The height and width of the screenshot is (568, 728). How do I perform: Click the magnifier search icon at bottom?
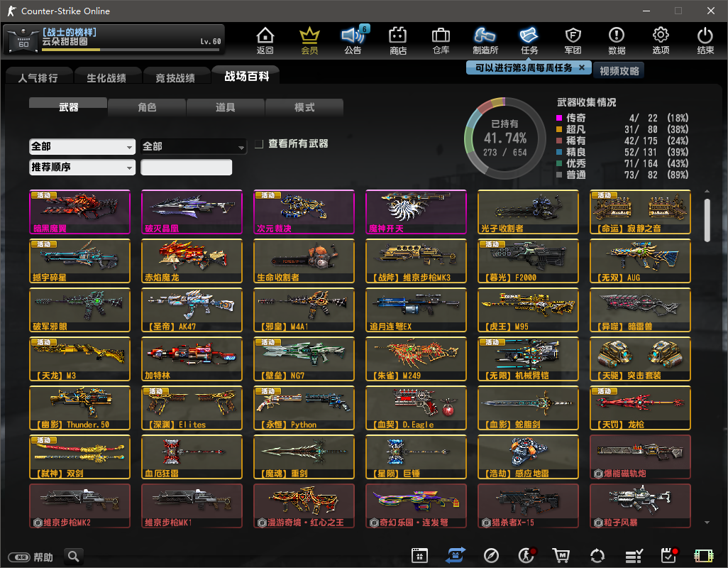[x=73, y=556]
